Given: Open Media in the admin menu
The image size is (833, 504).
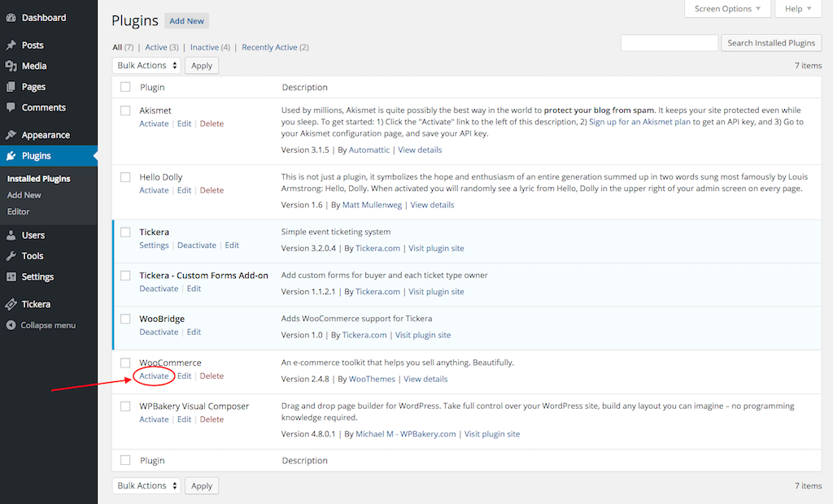Looking at the screenshot, I should pyautogui.click(x=34, y=66).
